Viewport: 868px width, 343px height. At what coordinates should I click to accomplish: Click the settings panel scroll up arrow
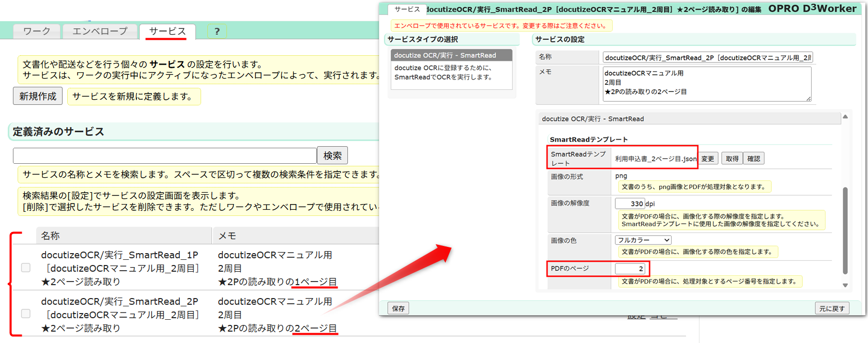[845, 117]
